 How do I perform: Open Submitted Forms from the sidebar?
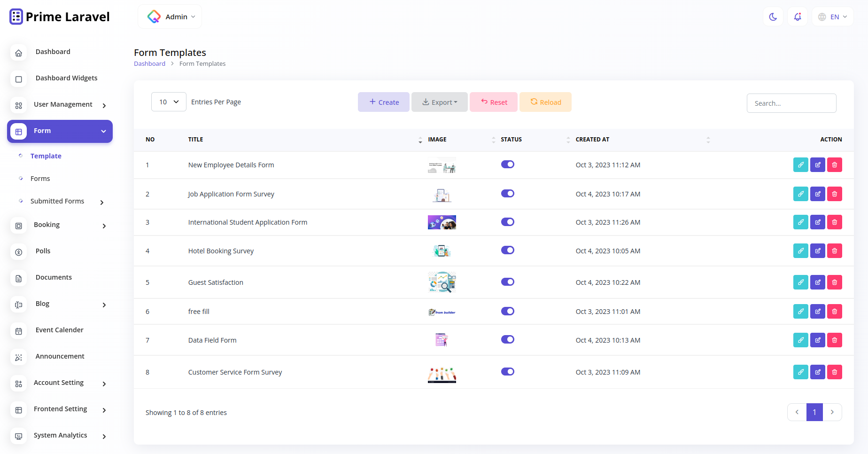click(x=57, y=201)
